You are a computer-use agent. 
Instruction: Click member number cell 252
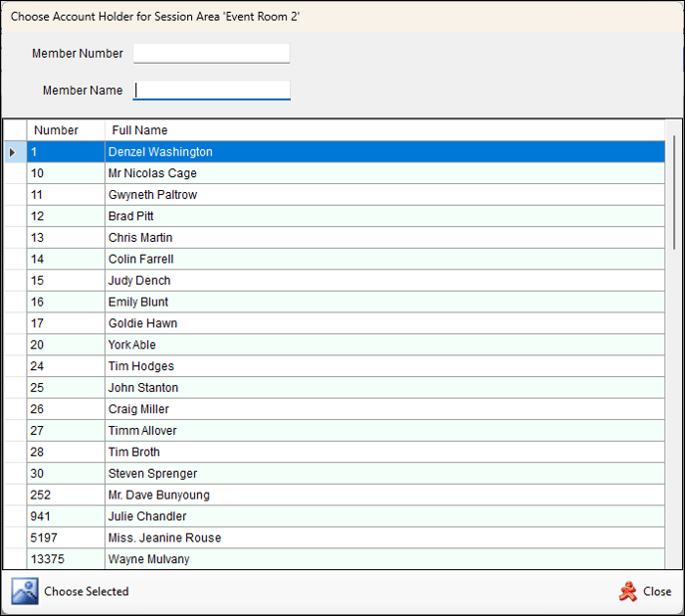(x=66, y=495)
